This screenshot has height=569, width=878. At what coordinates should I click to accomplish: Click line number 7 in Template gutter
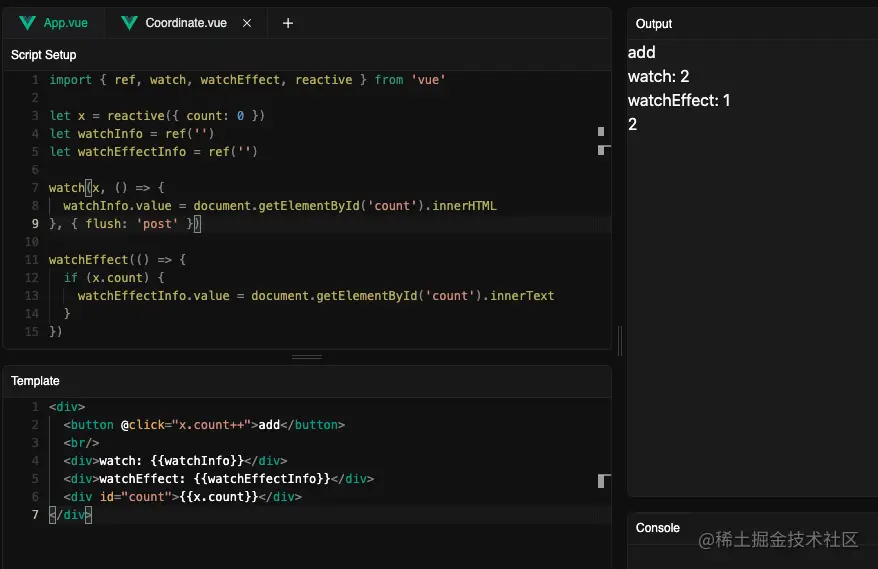point(35,514)
